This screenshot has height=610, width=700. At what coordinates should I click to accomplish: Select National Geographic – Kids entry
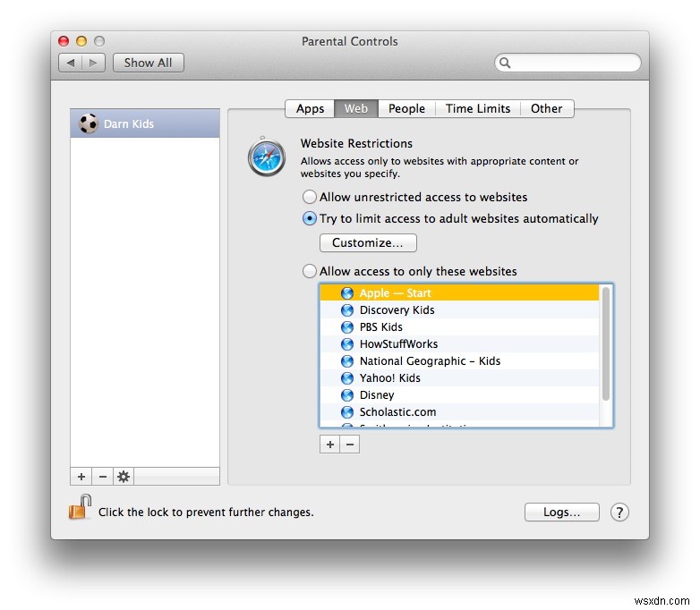(x=459, y=360)
